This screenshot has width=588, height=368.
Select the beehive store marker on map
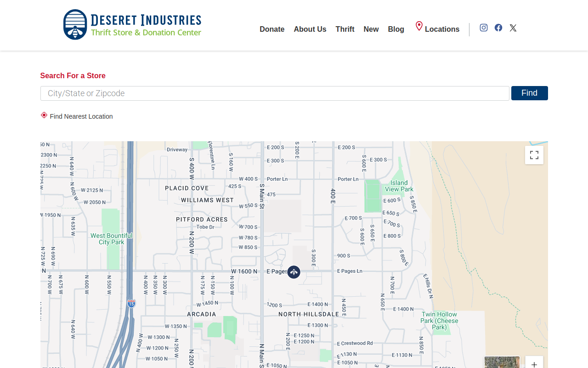294,272
